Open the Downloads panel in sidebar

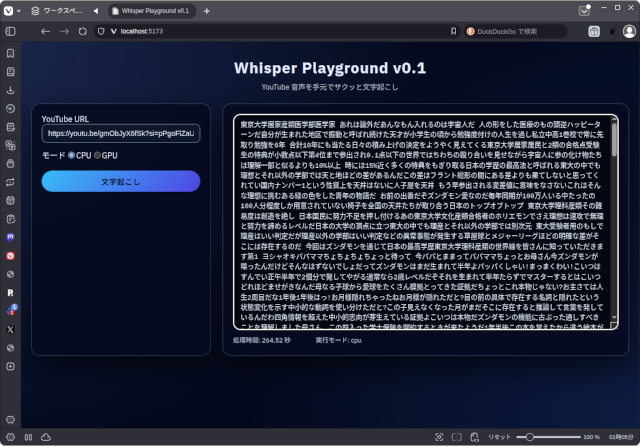[10, 89]
